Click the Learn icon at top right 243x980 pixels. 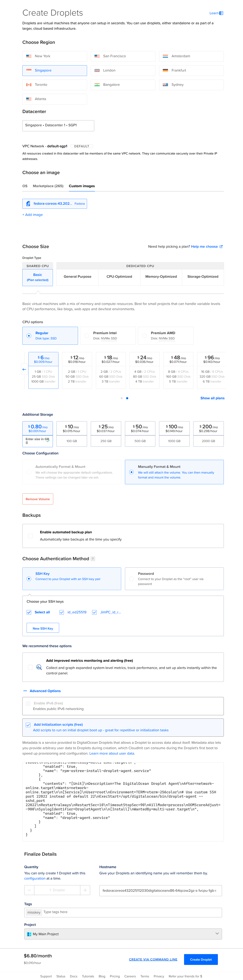point(221,13)
